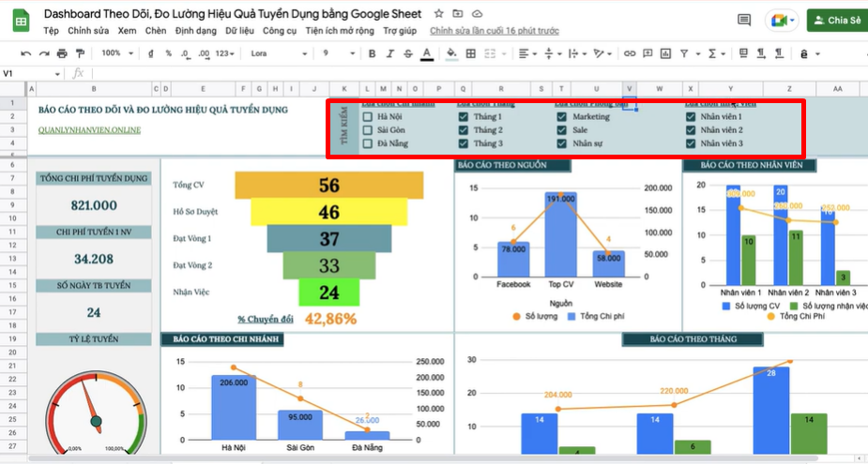The height and width of the screenshot is (464, 868).
Task: Click the Undo arrow icon
Action: pos(26,53)
